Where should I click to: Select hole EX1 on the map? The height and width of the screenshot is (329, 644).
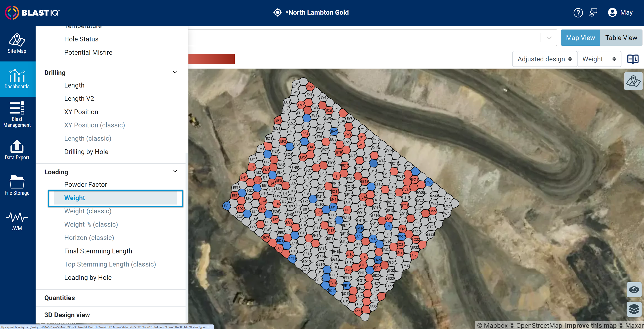[x=296, y=84]
